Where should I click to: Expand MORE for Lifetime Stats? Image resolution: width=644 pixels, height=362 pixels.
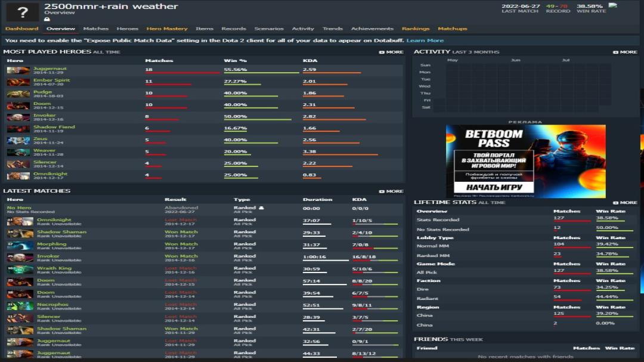(625, 203)
